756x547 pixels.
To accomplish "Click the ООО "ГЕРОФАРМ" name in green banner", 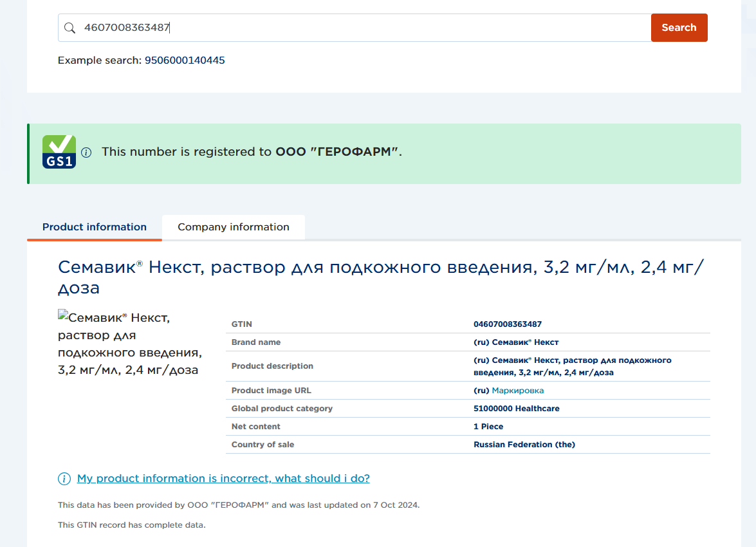I will [337, 152].
